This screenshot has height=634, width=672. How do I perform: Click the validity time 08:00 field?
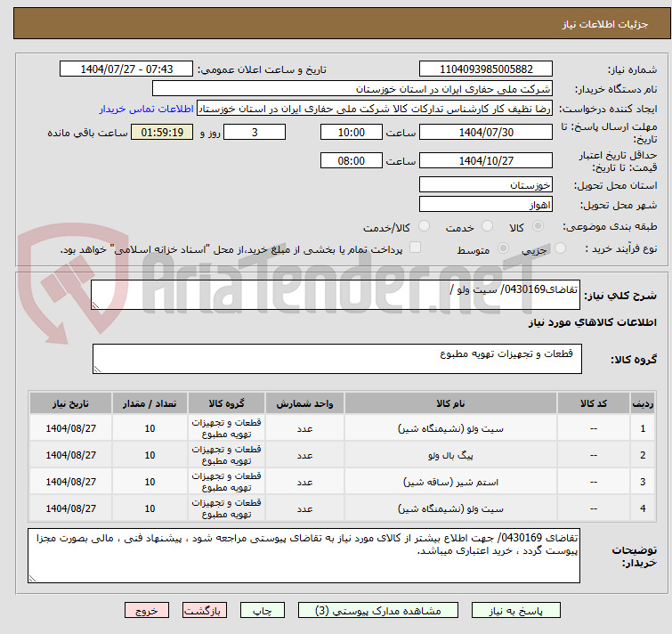click(352, 161)
